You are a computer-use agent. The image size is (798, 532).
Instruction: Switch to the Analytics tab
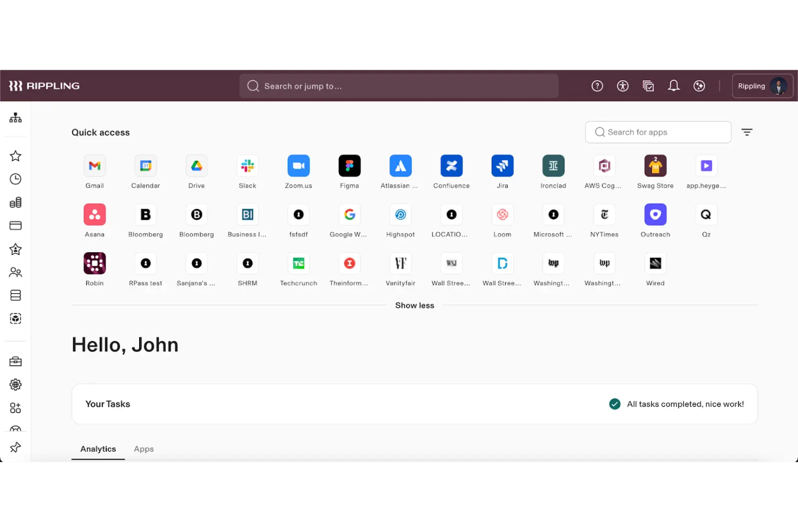tap(98, 449)
